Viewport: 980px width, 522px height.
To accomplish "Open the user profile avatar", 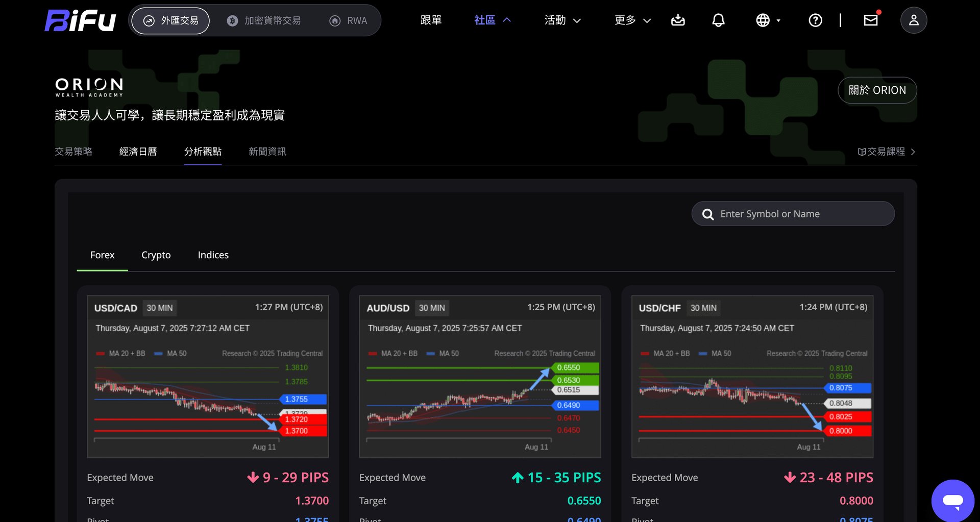I will point(914,20).
